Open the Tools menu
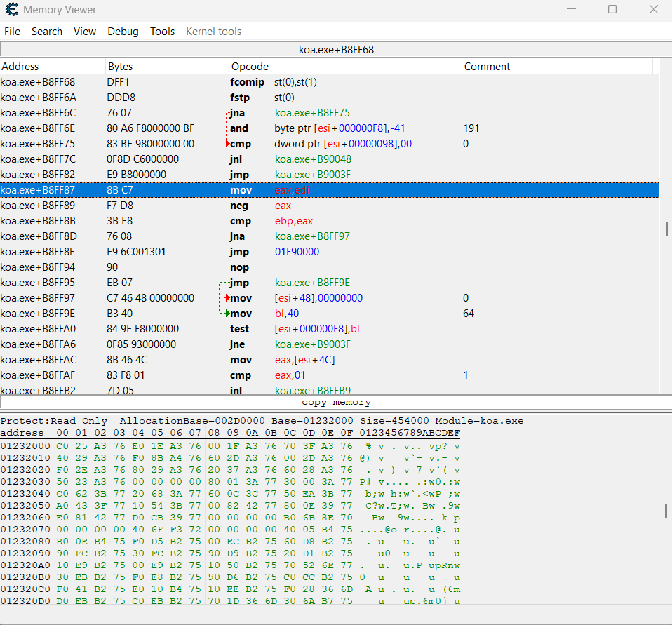Screen dimensions: 672x625 pyautogui.click(x=163, y=32)
